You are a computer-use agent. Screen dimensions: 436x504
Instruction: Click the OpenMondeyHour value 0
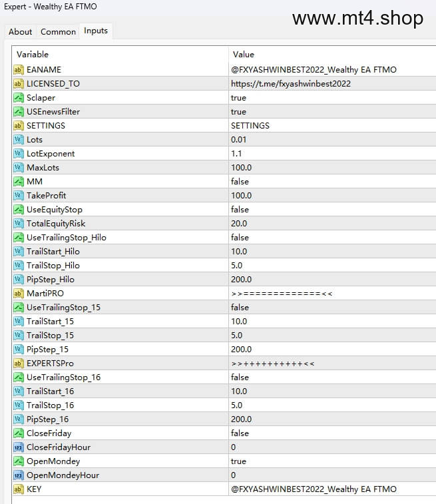coord(233,475)
